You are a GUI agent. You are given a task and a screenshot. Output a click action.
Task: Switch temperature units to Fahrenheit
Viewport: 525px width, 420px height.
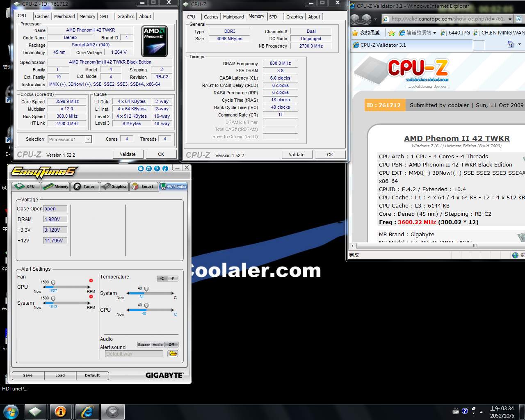tap(172, 278)
